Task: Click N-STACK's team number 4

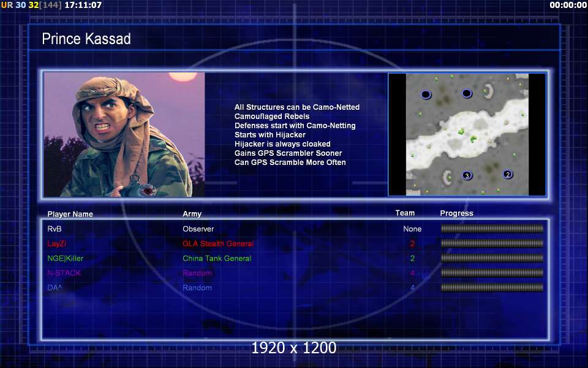Action: pos(412,273)
